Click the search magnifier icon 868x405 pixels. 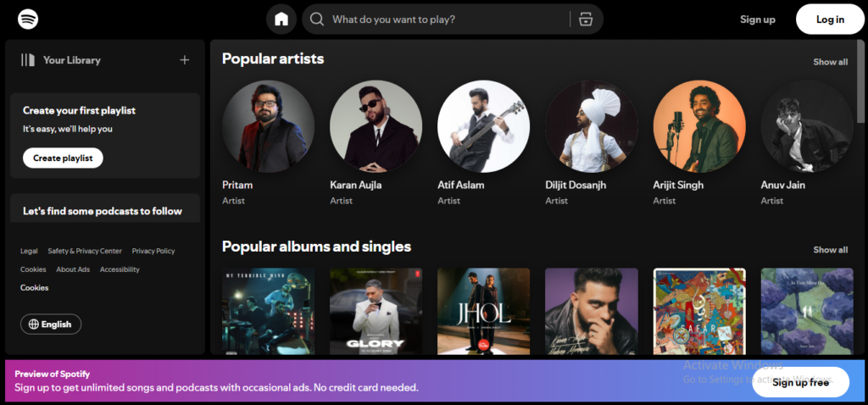(317, 19)
